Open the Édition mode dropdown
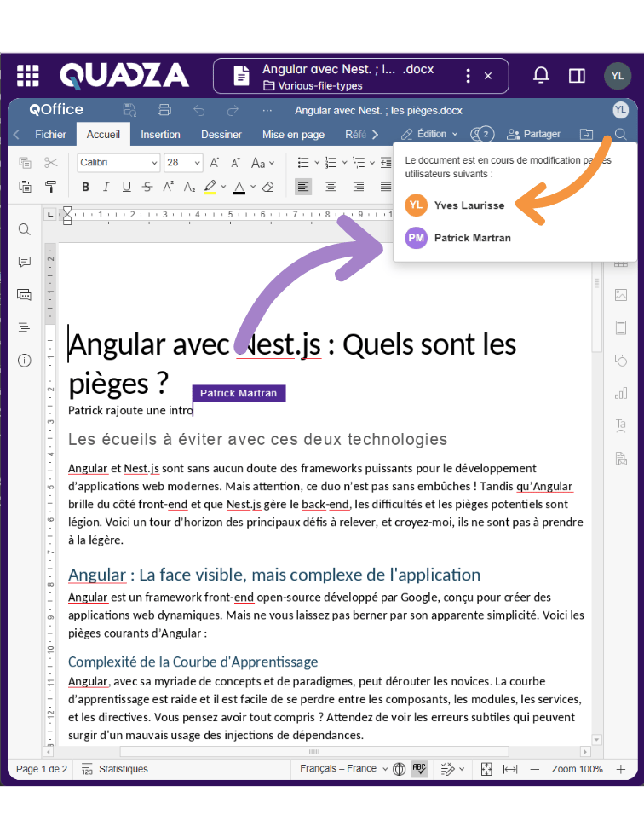The image size is (644, 838). (429, 134)
